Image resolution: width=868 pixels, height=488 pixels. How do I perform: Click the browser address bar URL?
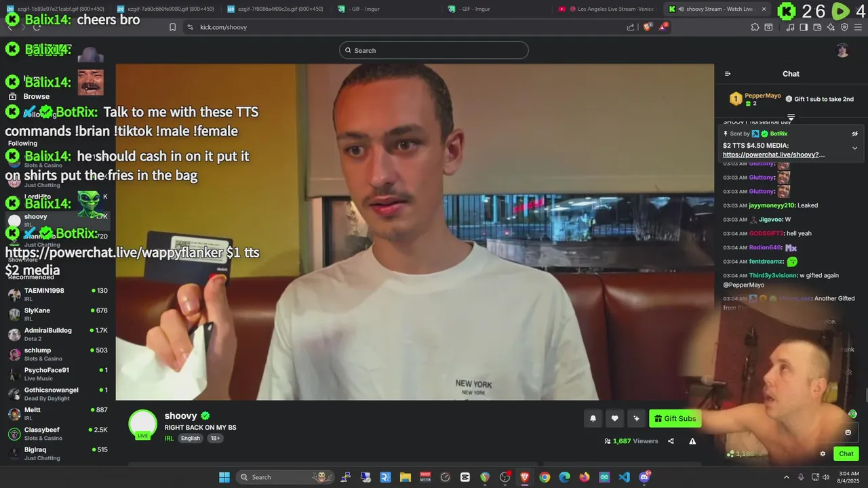tap(224, 27)
